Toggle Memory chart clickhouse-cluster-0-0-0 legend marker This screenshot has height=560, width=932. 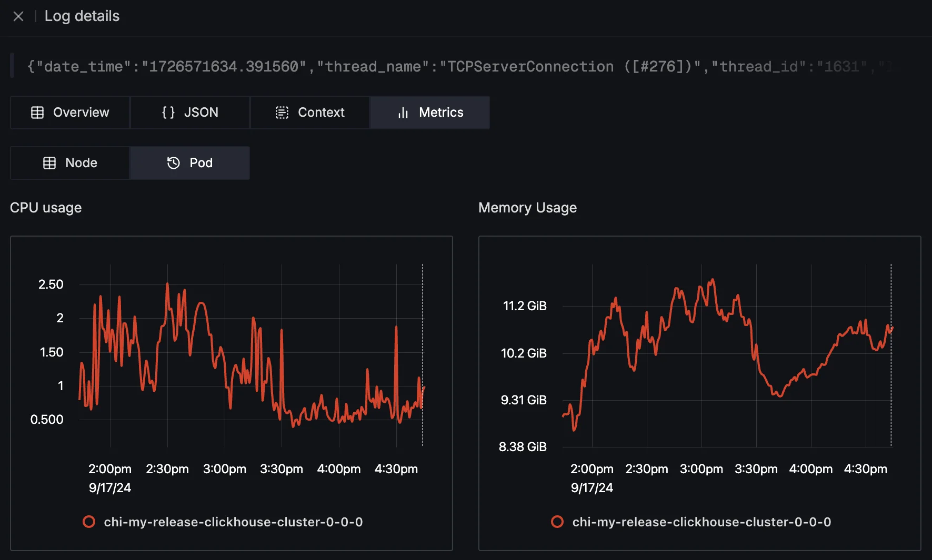click(557, 522)
